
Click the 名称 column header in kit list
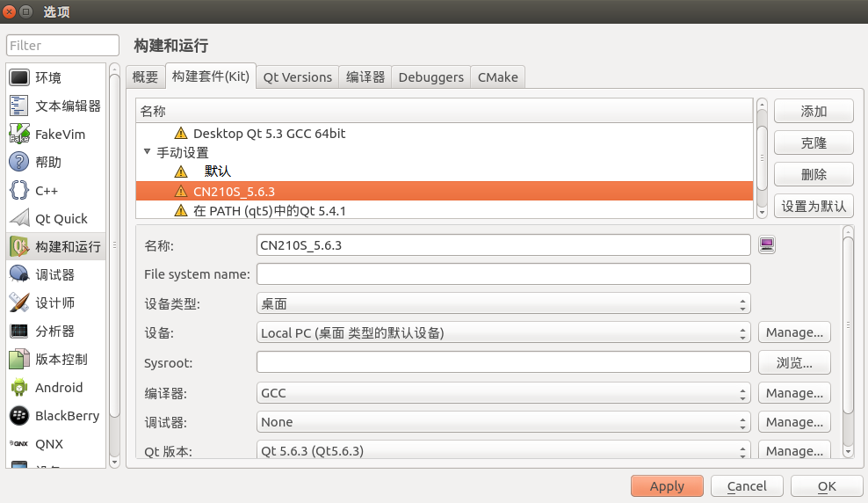tap(444, 112)
